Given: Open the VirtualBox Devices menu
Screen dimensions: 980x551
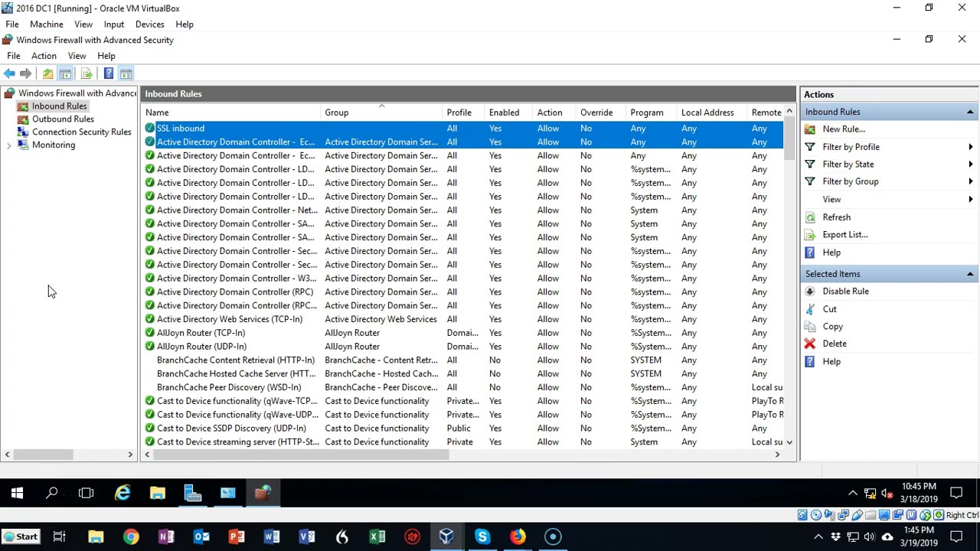Looking at the screenshot, I should pyautogui.click(x=150, y=24).
